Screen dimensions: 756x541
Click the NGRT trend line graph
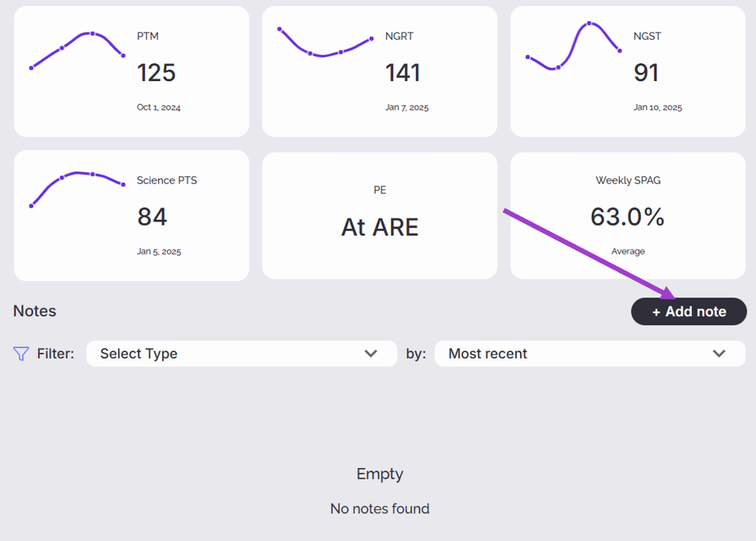325,42
